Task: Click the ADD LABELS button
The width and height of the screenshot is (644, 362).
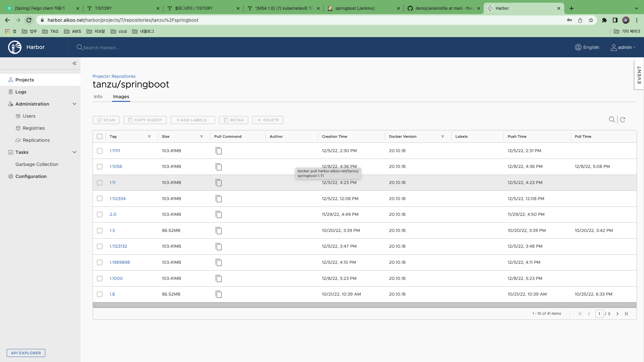Action: [193, 120]
